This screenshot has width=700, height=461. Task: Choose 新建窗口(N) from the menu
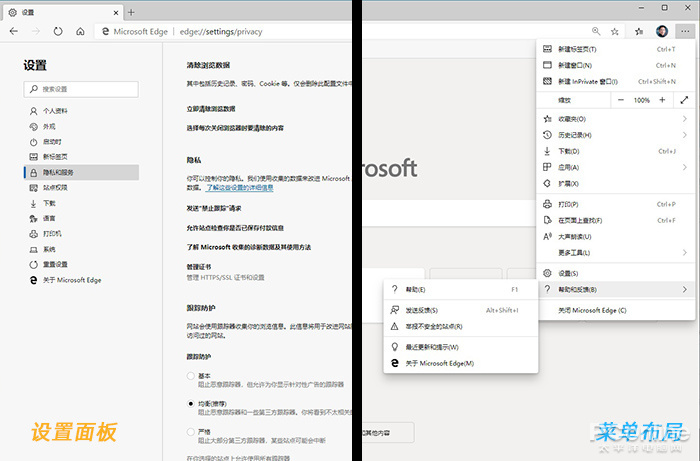coord(616,65)
